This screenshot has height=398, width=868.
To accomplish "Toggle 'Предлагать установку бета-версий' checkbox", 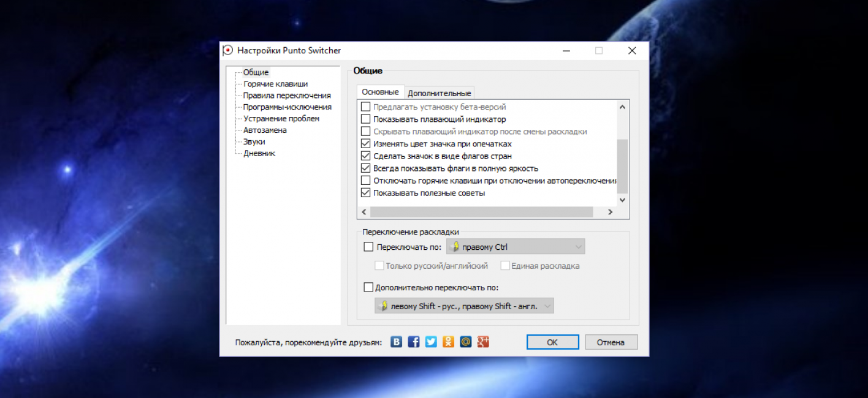I will (366, 107).
